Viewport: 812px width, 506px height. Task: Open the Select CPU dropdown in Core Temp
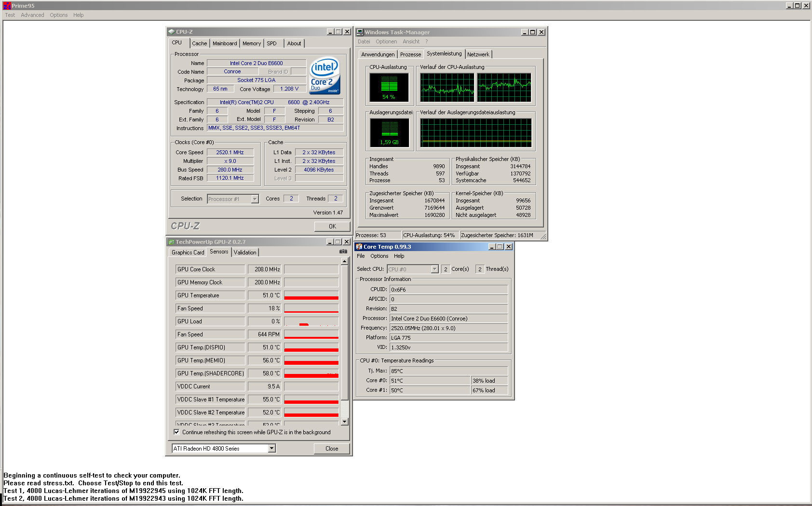[x=434, y=269]
